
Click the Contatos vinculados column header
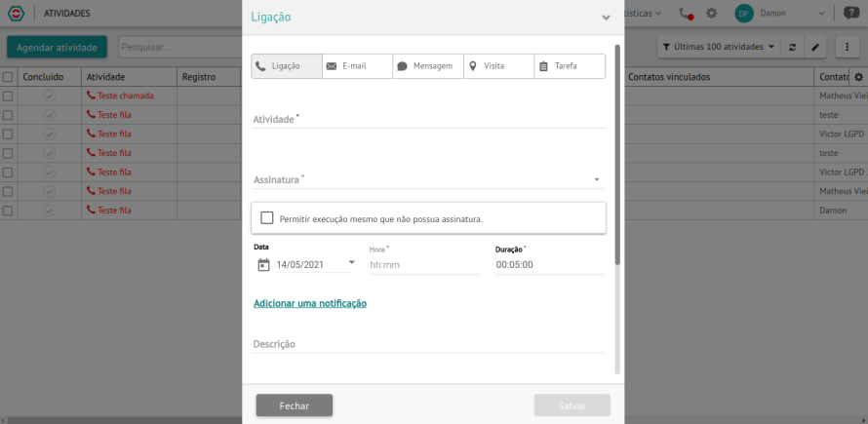click(719, 77)
